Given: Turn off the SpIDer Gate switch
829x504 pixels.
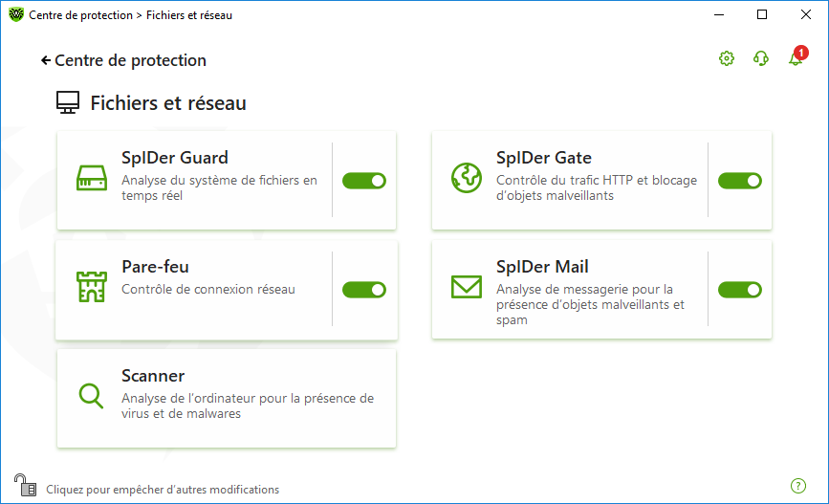Looking at the screenshot, I should point(740,181).
